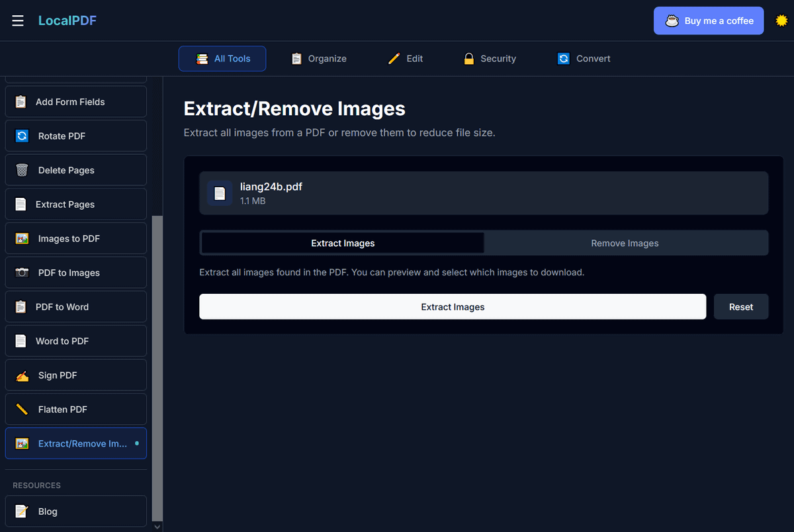Go to LocalPDF home logo
794x532 pixels.
(67, 21)
